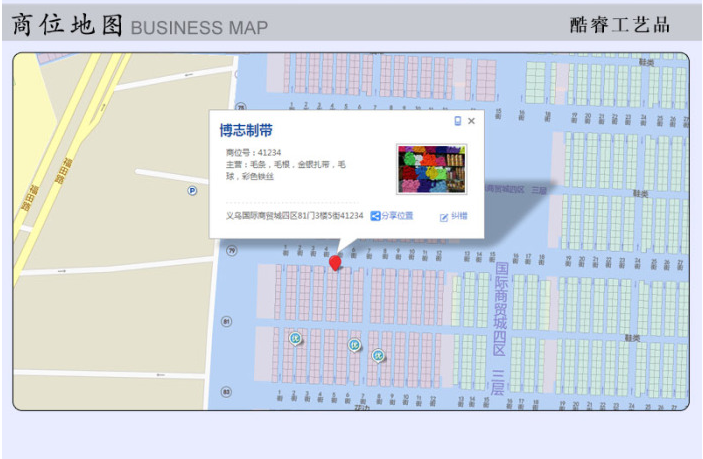Click the 酷睿工艺品 header text
Image resolution: width=703 pixels, height=459 pixels.
point(619,26)
